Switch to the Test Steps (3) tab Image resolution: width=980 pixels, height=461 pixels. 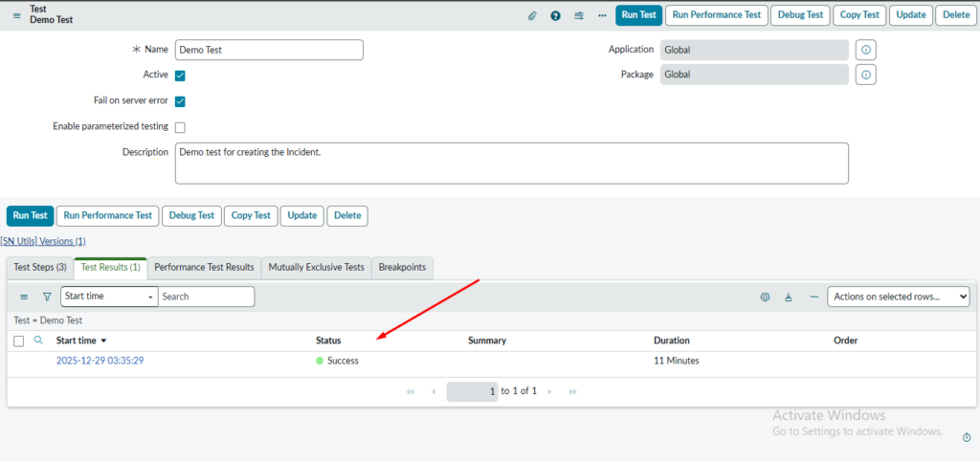40,268
